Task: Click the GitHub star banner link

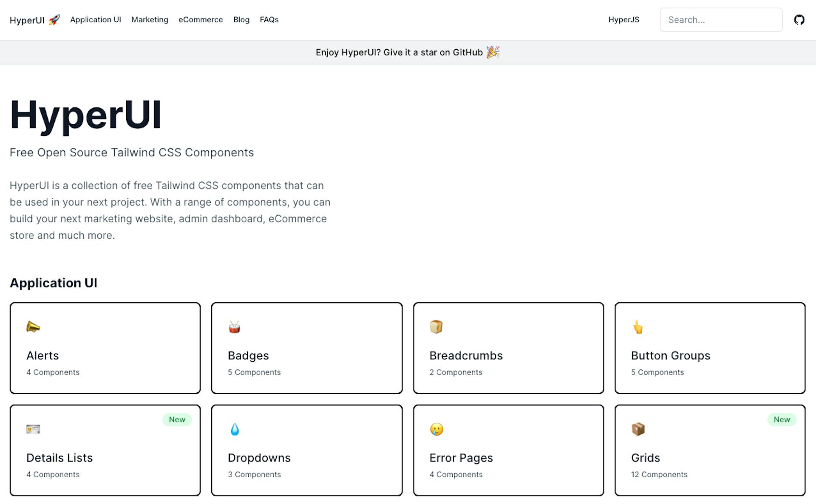Action: 407,52
